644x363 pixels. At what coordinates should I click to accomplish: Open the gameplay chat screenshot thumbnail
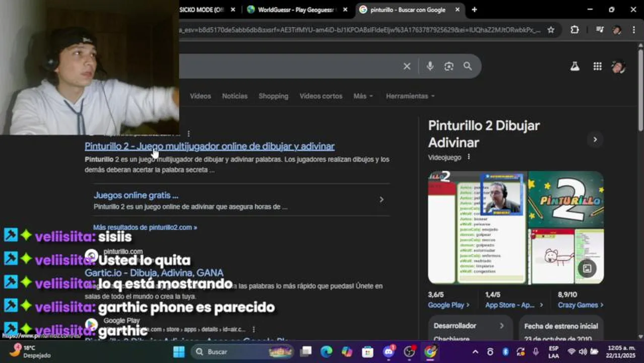[477, 227]
